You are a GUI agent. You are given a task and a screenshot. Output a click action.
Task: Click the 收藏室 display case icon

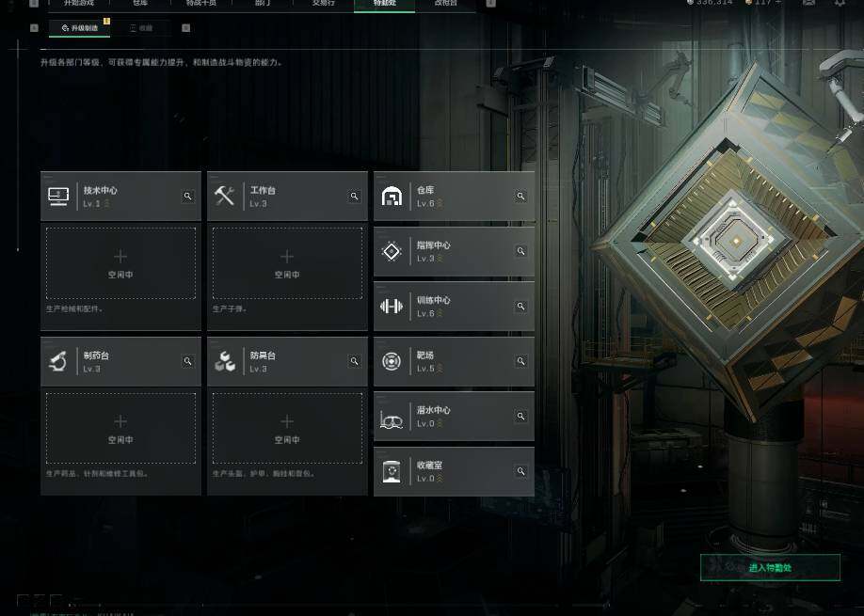coord(392,472)
